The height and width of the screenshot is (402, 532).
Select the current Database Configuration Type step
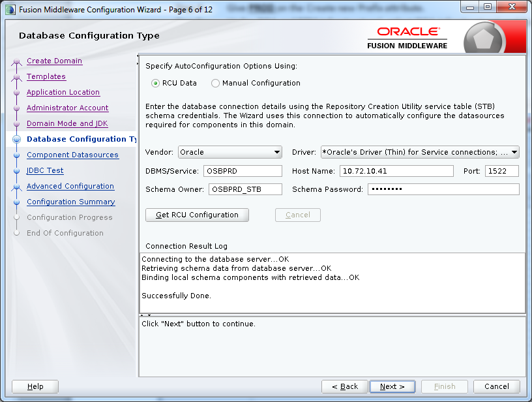point(81,139)
